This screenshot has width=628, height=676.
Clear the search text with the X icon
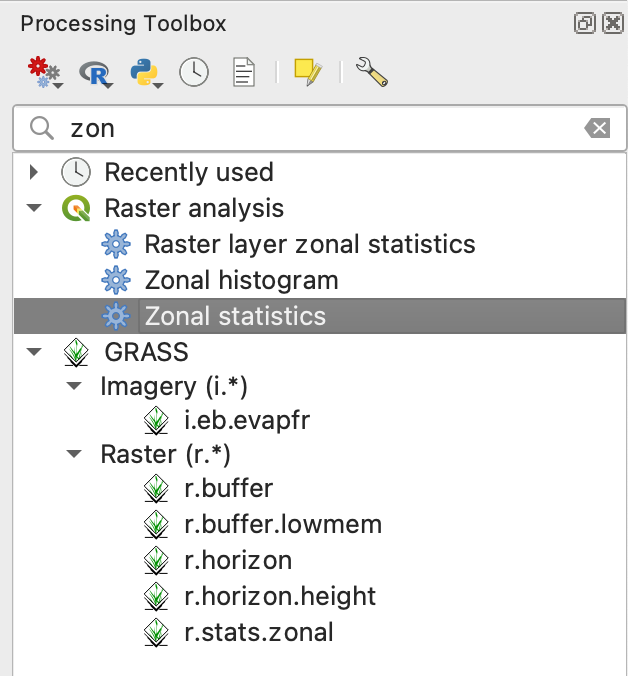pos(597,128)
